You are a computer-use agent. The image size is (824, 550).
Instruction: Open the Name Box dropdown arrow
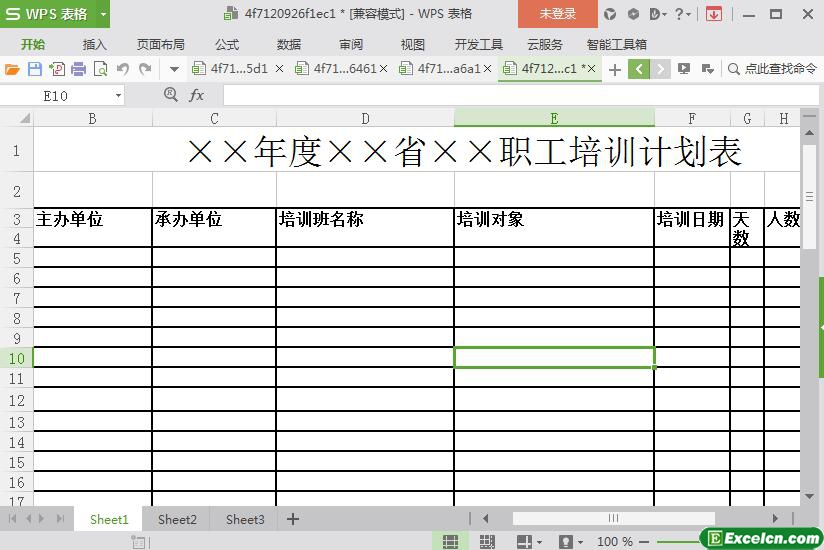coord(118,96)
